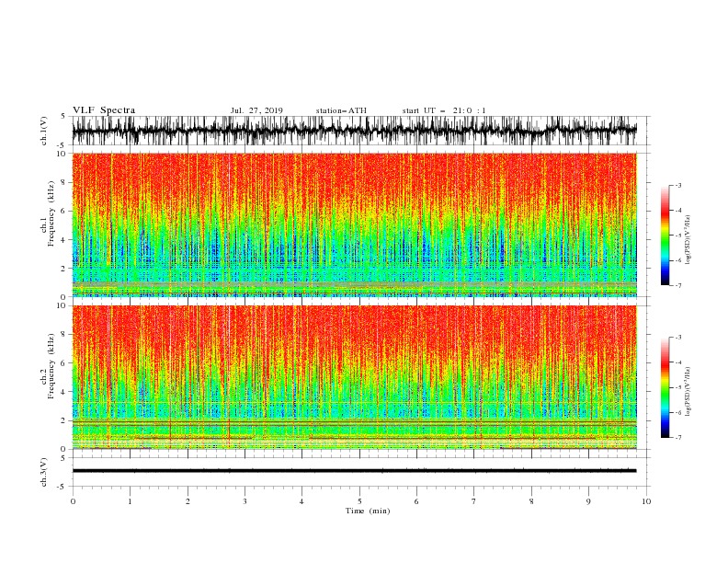Click the ch.1 spectrogram panel
Viewport: 728px width, 563px height.
(x=355, y=224)
